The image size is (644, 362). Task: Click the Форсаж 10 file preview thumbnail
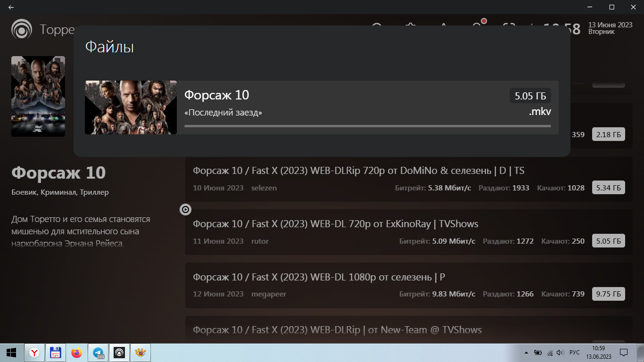tap(131, 107)
